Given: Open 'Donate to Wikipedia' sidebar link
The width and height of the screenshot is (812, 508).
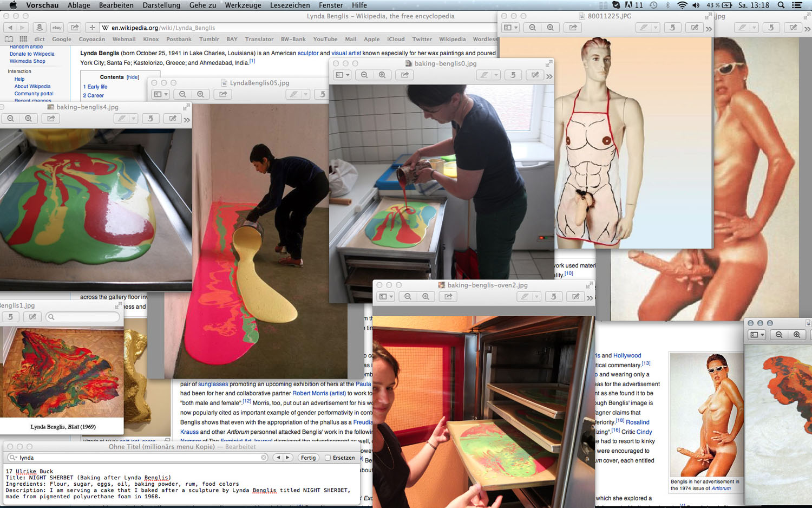Looking at the screenshot, I should coord(32,54).
